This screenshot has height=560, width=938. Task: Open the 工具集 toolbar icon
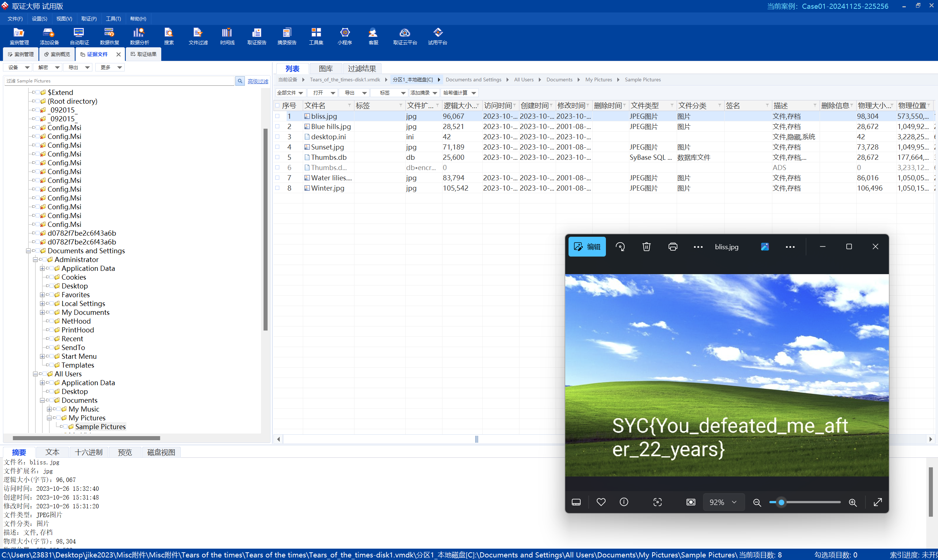316,36
